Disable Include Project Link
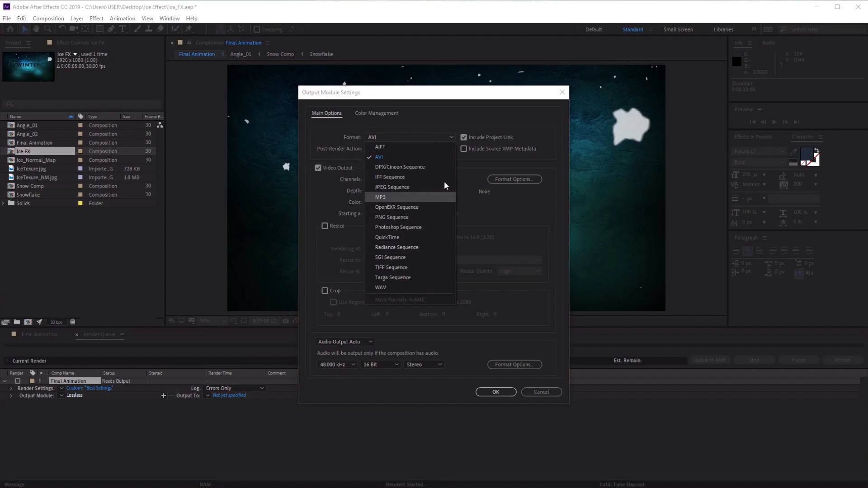Screen dimensions: 868x488 coord(464,137)
